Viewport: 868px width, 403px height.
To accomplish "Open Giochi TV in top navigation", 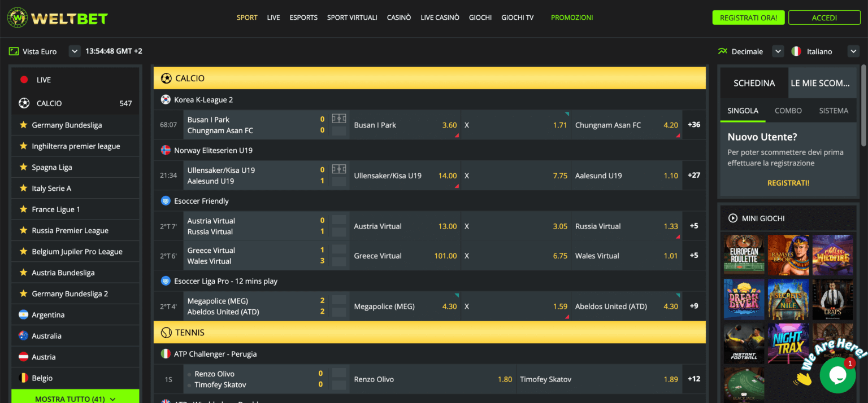I will (517, 17).
